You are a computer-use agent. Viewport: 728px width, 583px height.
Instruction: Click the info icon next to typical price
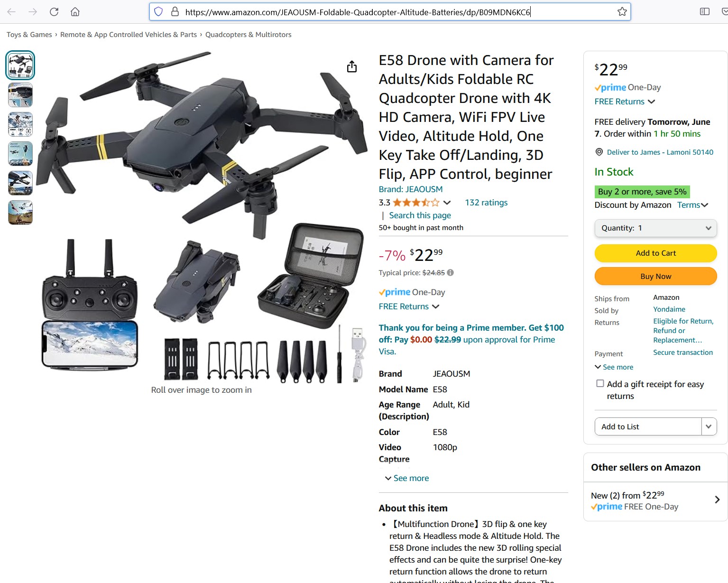[451, 273]
